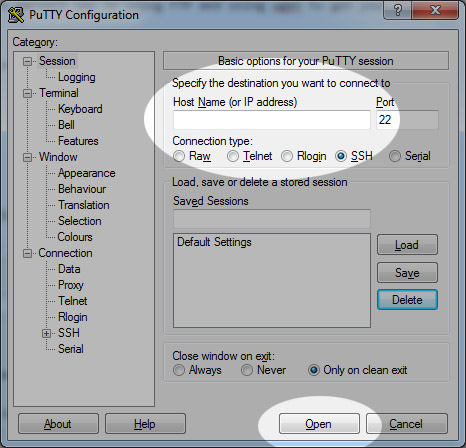The image size is (466, 448).
Task: Select the SSH connection type radio
Action: [x=341, y=156]
